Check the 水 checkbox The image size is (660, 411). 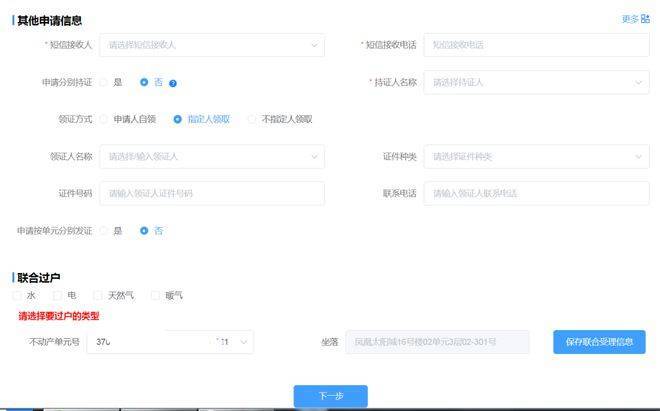pyautogui.click(x=17, y=295)
